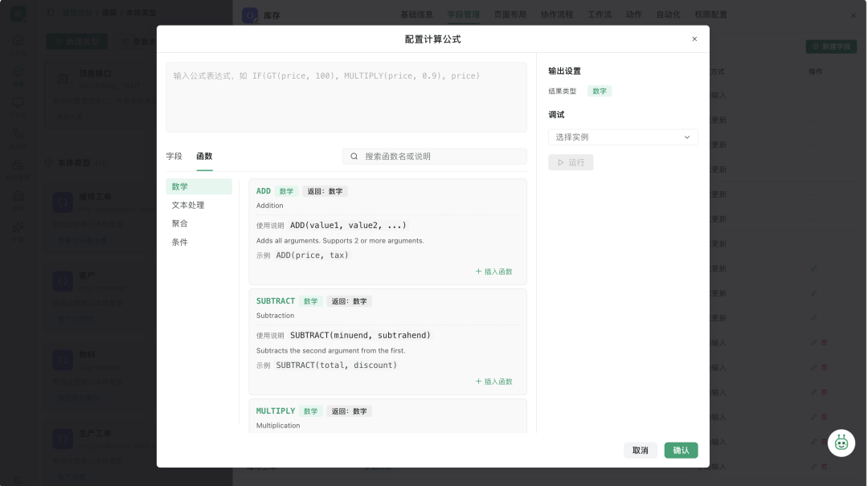The height and width of the screenshot is (486, 868).
Task: Open the chatbot assistant floating icon
Action: coord(841,443)
